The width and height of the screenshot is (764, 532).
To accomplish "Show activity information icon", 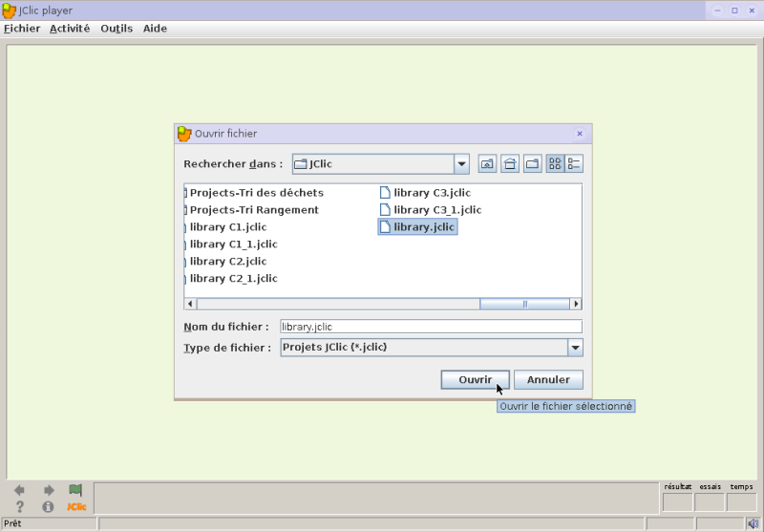I will (48, 506).
